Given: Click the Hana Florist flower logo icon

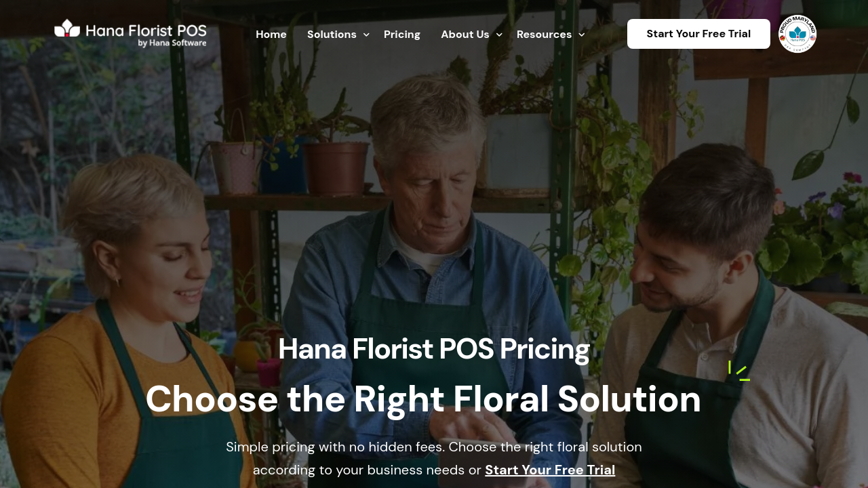Looking at the screenshot, I should tap(67, 28).
